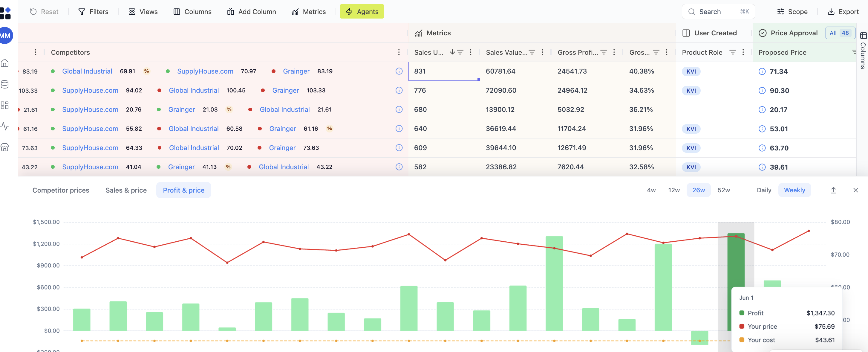Open the Sales Value column filter
This screenshot has height=352, width=868.
point(532,52)
